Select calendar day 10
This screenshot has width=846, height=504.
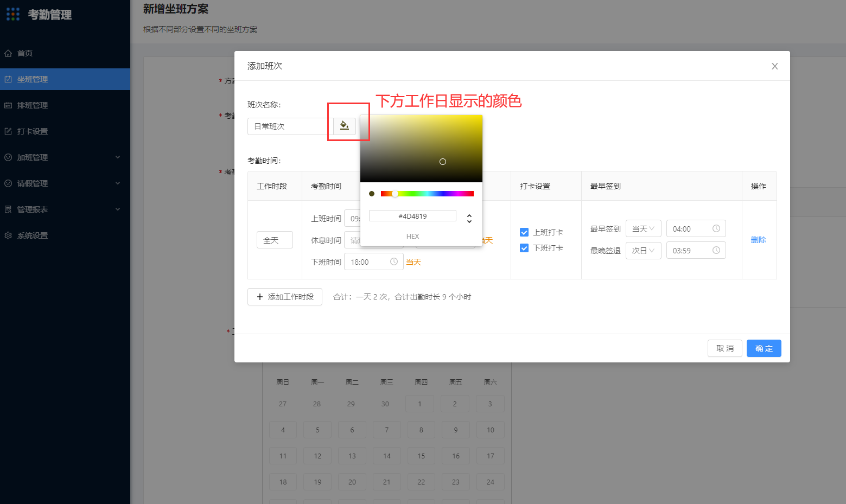click(491, 430)
